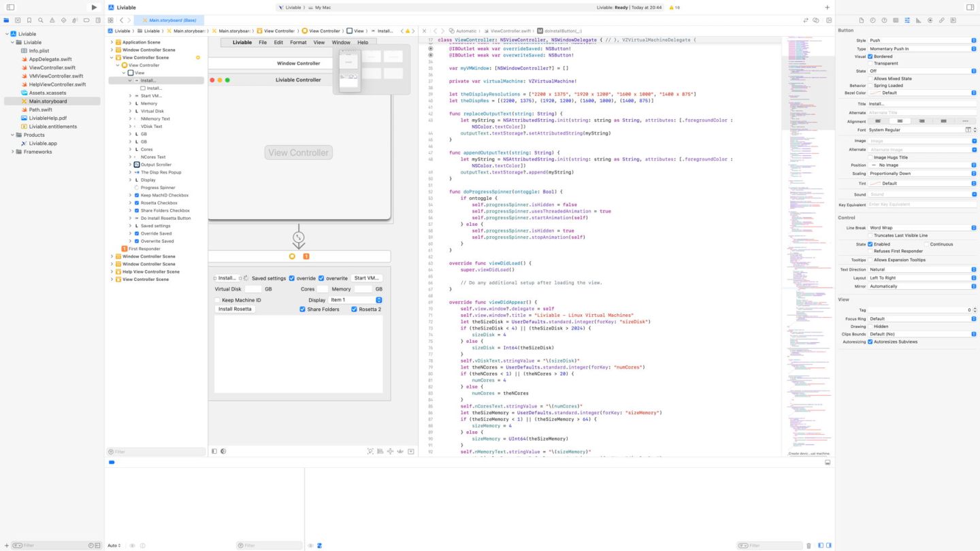Open the Issue navigator warning triangle icon

[x=51, y=20]
